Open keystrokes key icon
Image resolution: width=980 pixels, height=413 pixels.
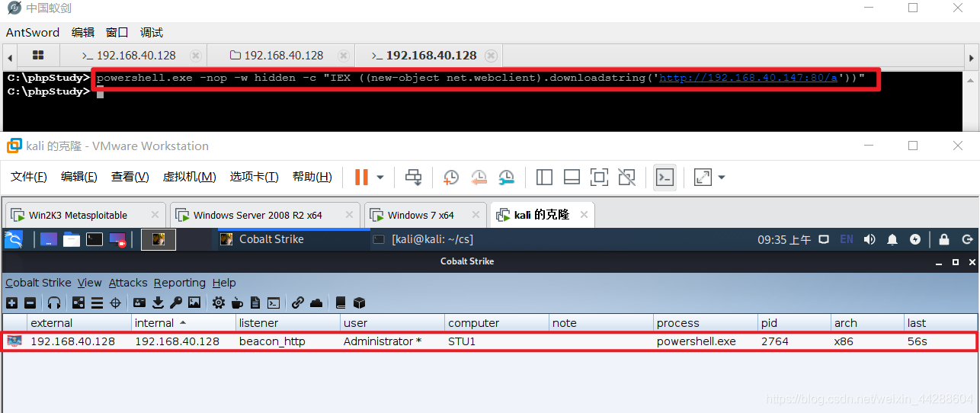tap(176, 303)
